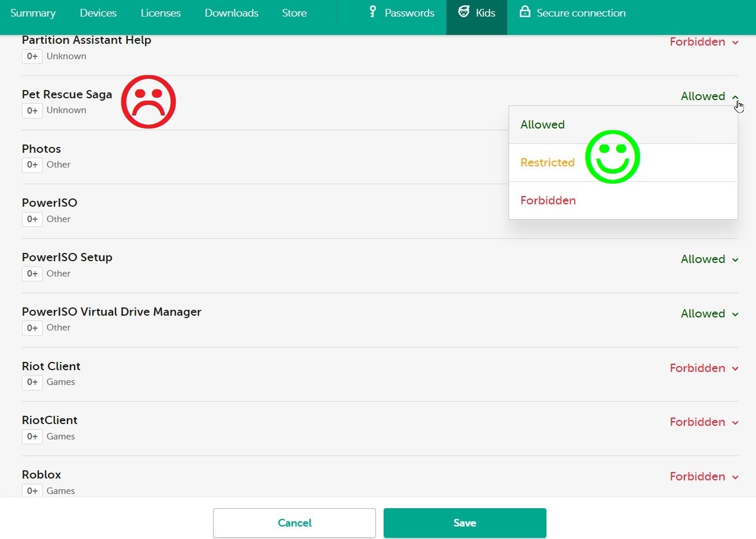
Task: Collapse the Pet Rescue Saga Allowed dropdown
Action: [710, 97]
